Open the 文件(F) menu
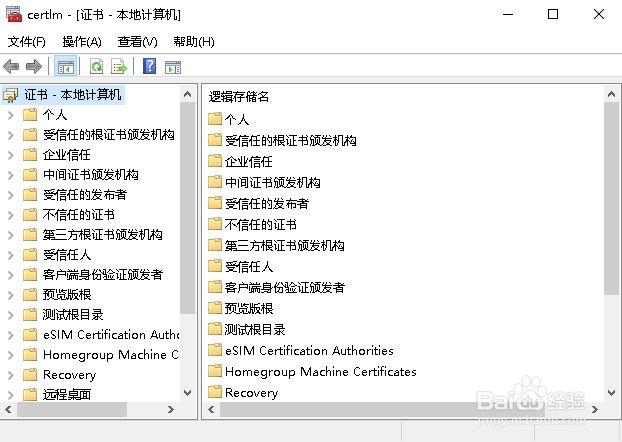 click(x=27, y=42)
